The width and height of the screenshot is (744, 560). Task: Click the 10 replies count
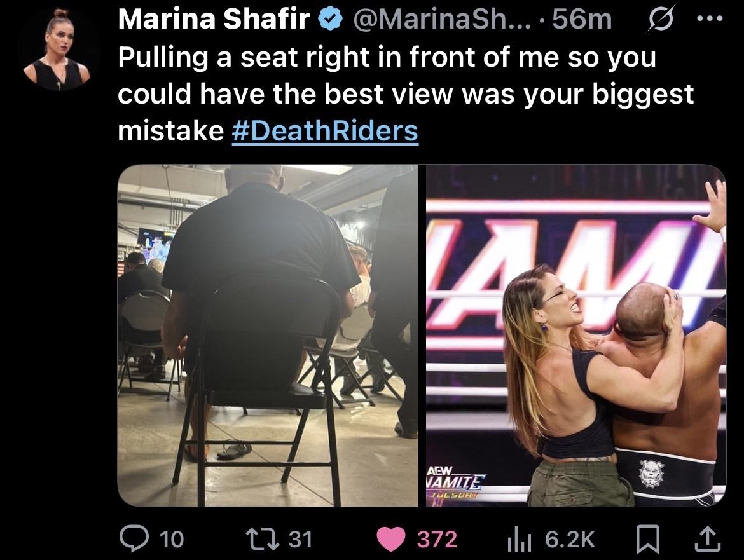pyautogui.click(x=172, y=540)
